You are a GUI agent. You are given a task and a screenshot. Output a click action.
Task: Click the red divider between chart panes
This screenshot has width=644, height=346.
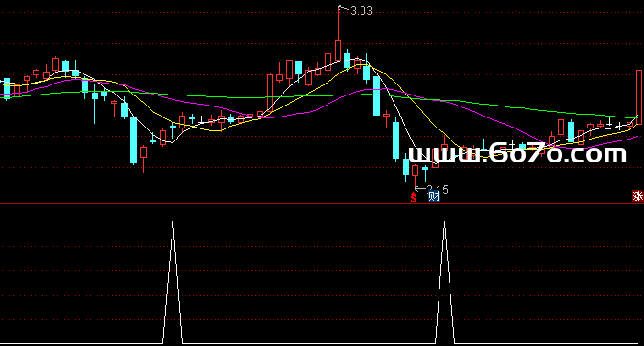tap(322, 203)
